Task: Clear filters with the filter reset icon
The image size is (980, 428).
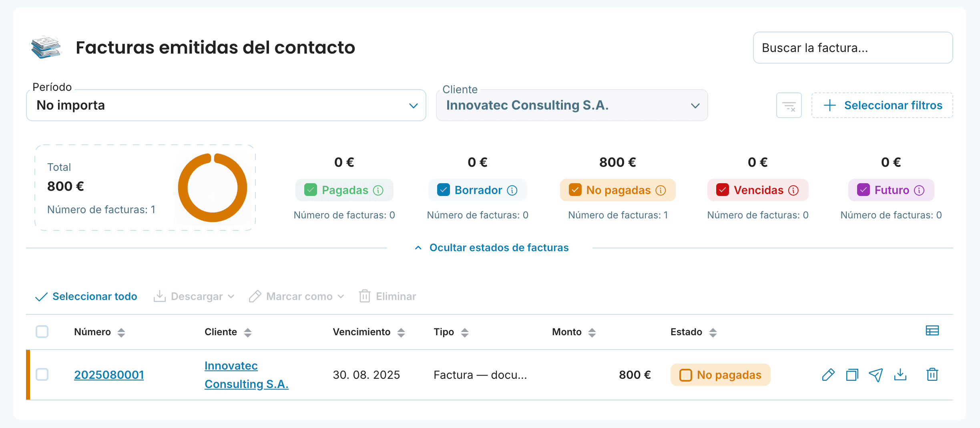Action: (x=789, y=105)
